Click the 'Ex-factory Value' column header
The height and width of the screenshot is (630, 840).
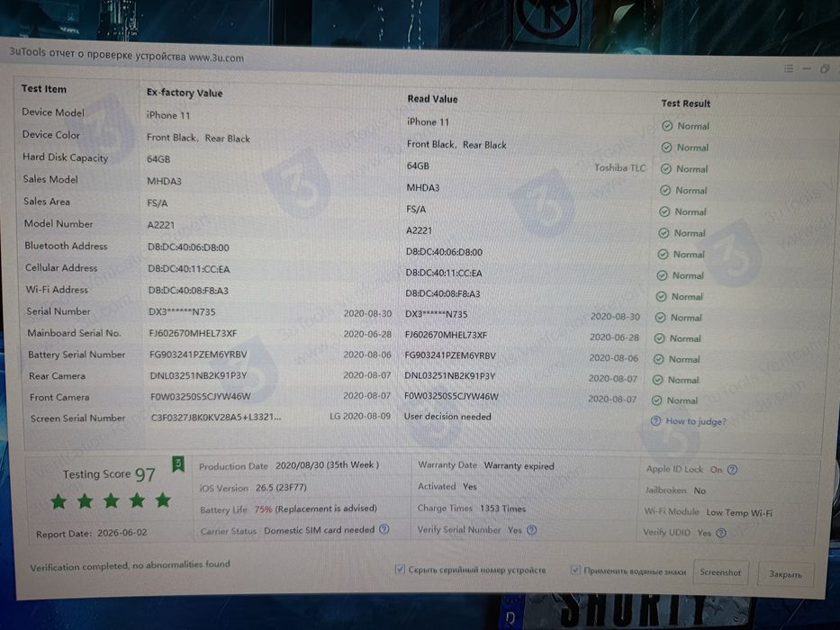tap(185, 93)
